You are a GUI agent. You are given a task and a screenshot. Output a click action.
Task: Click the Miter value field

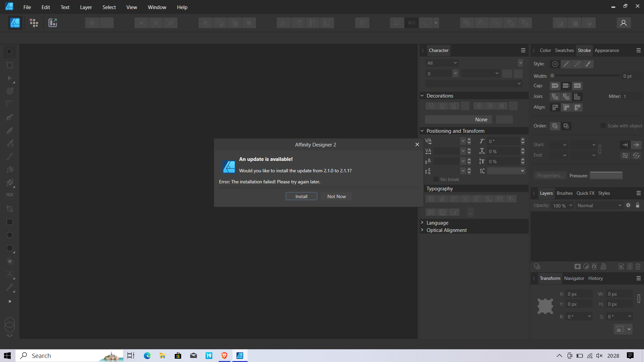632,97
